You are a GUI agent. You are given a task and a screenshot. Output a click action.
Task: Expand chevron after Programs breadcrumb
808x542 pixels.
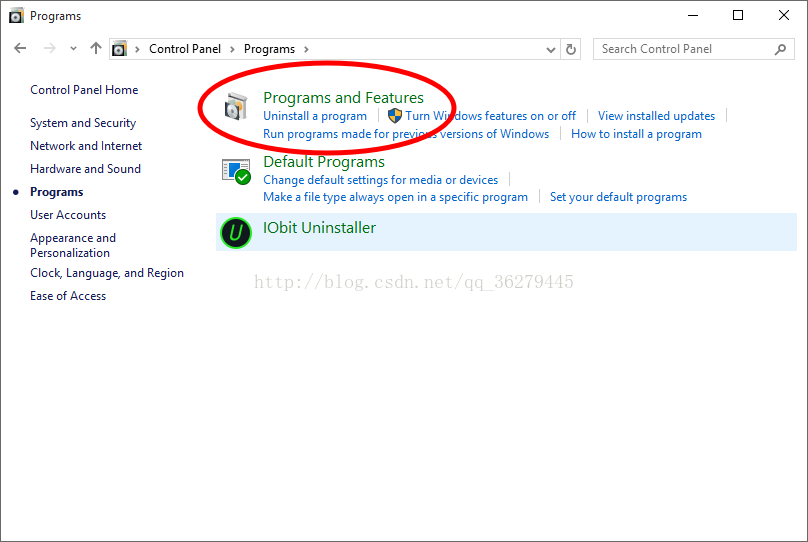pos(307,49)
